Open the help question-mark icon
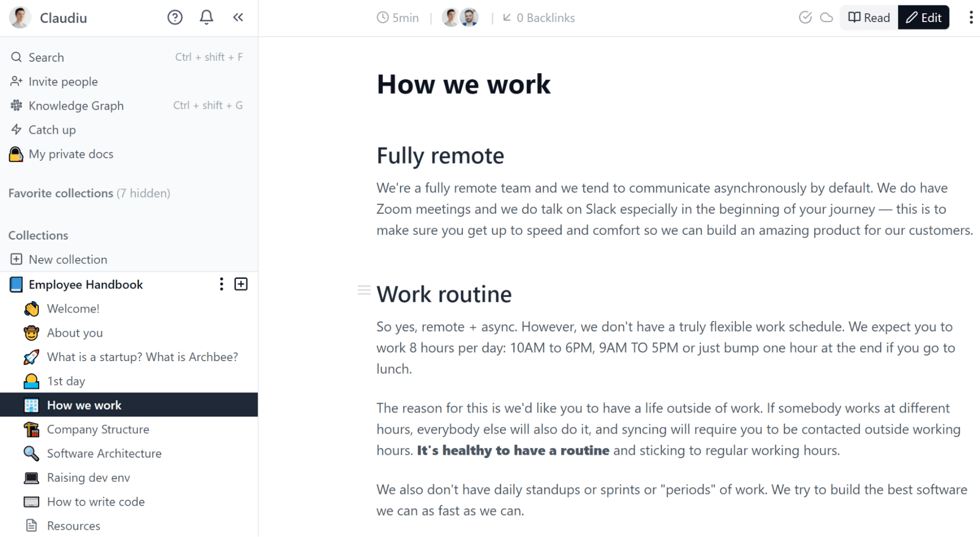Image resolution: width=980 pixels, height=537 pixels. (175, 17)
